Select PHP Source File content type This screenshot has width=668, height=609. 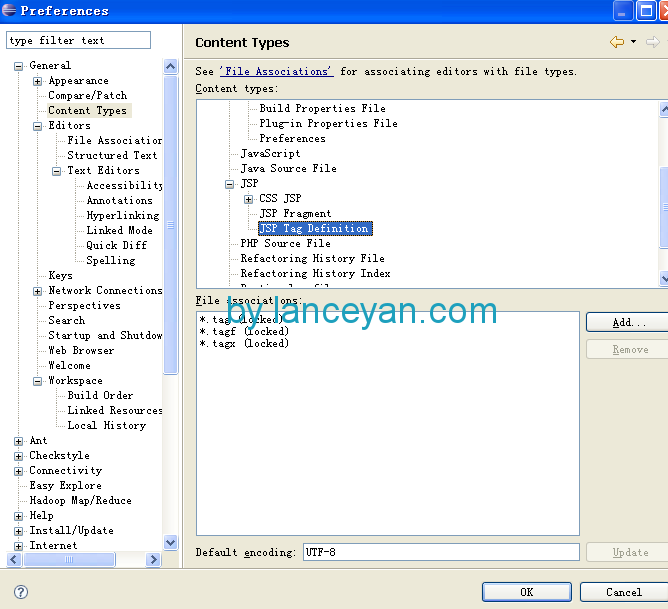click(285, 243)
